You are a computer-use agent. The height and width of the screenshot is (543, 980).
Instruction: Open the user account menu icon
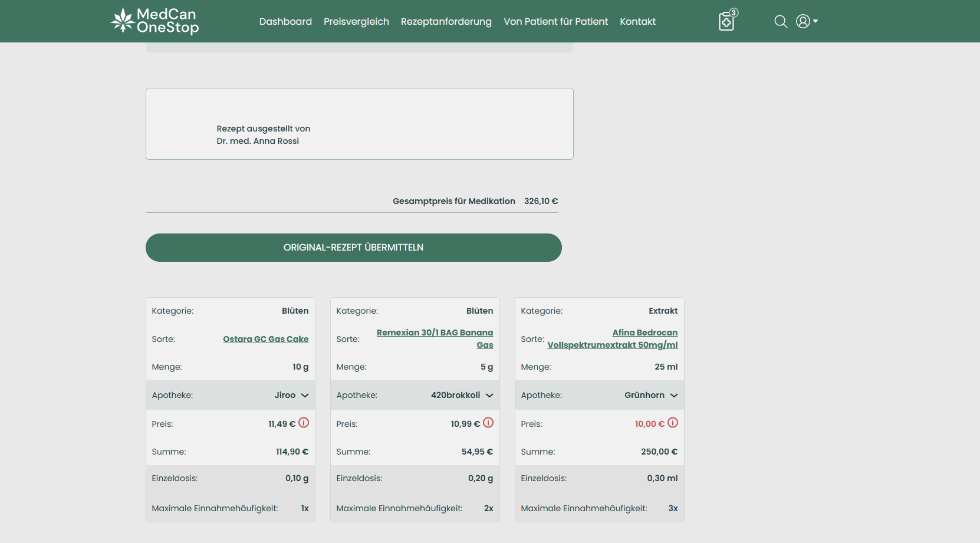tap(806, 21)
